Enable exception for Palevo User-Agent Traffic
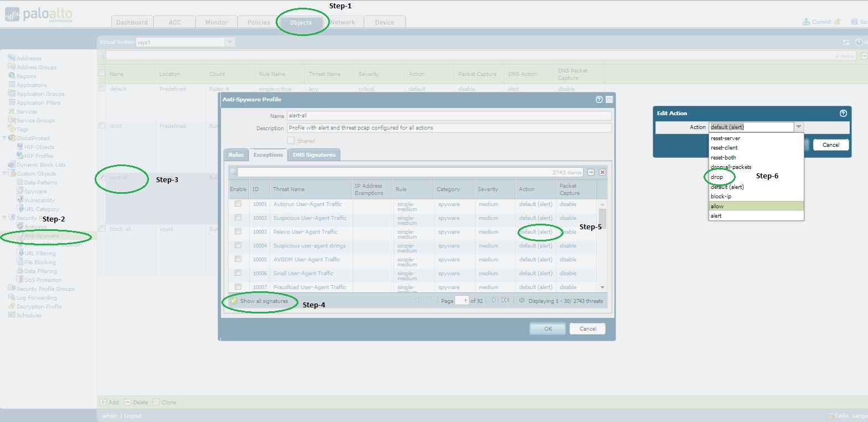This screenshot has height=422, width=868. pos(238,231)
